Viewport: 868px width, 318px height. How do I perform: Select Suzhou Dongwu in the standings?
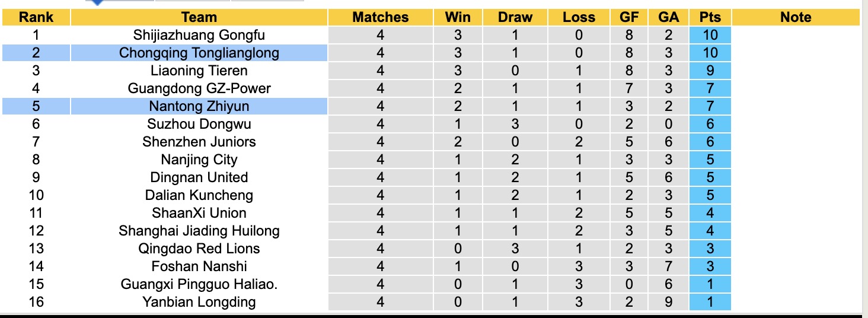(199, 124)
